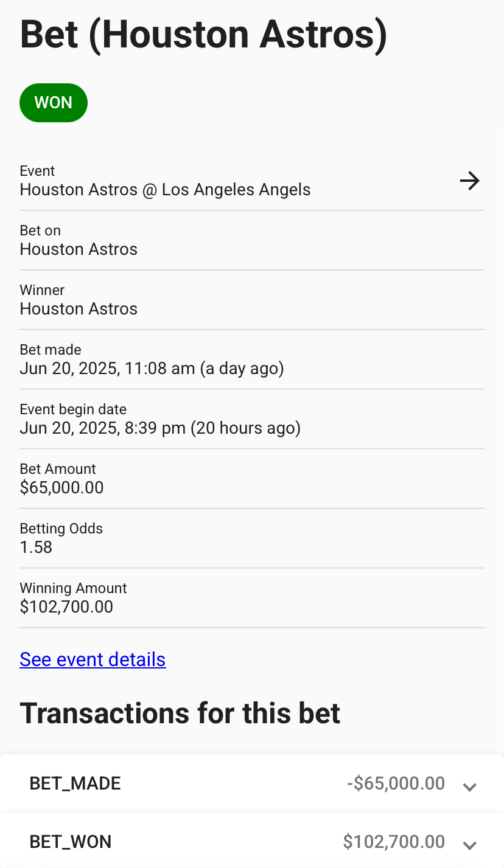
Task: Open event via right arrow icon
Action: 469,181
